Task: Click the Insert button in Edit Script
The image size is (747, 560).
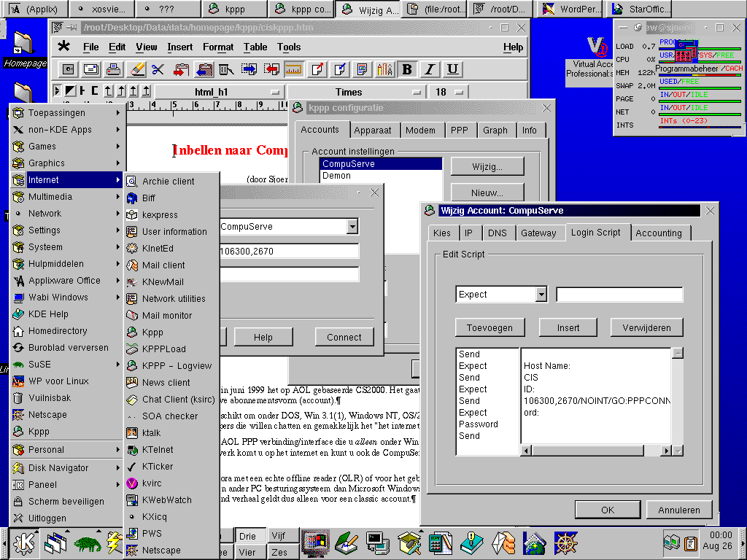Action: click(568, 327)
